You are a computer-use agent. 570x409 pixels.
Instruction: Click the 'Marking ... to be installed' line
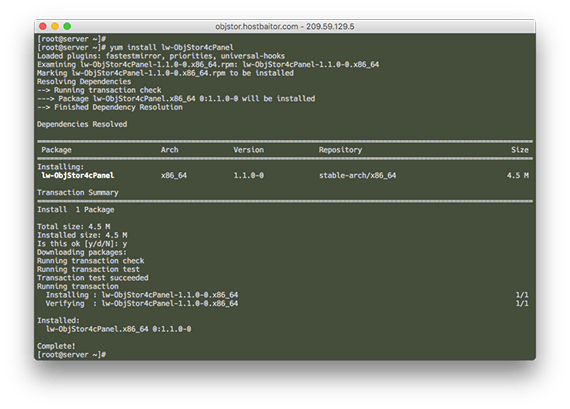click(x=165, y=73)
